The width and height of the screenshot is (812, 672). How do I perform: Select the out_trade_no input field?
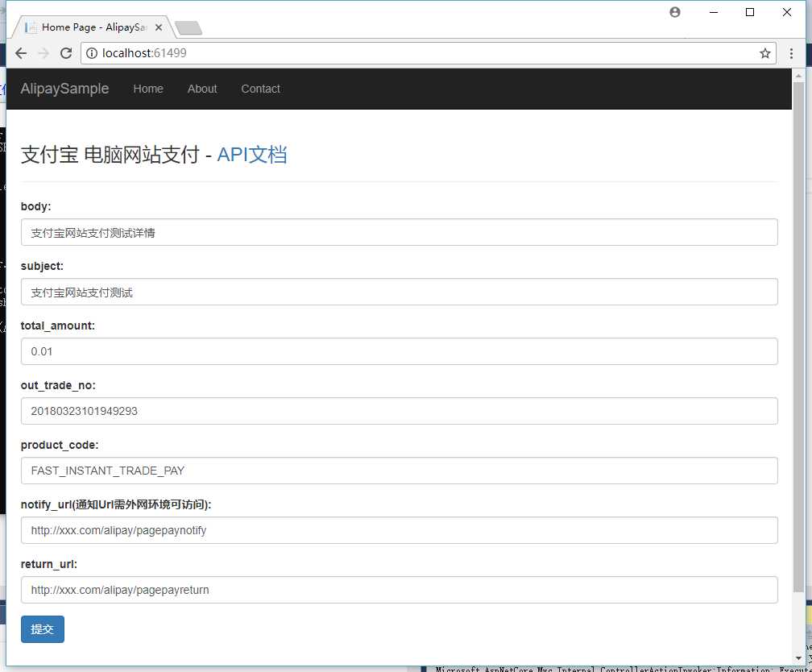[x=400, y=411]
